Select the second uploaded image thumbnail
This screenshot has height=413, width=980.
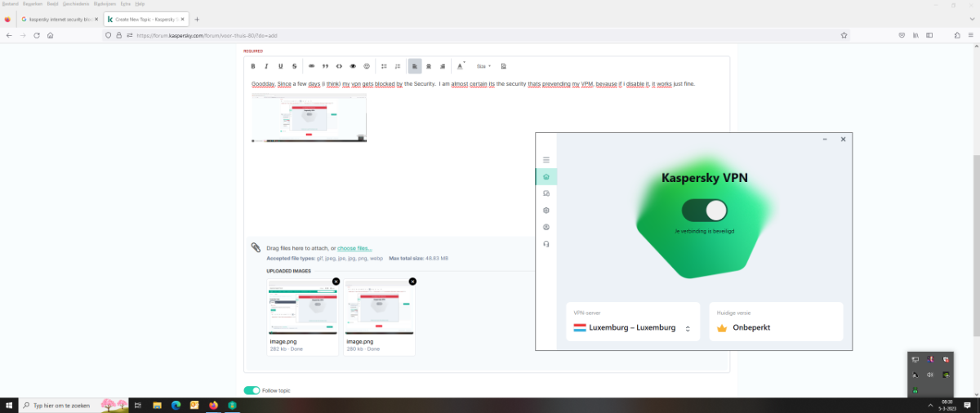pos(379,308)
